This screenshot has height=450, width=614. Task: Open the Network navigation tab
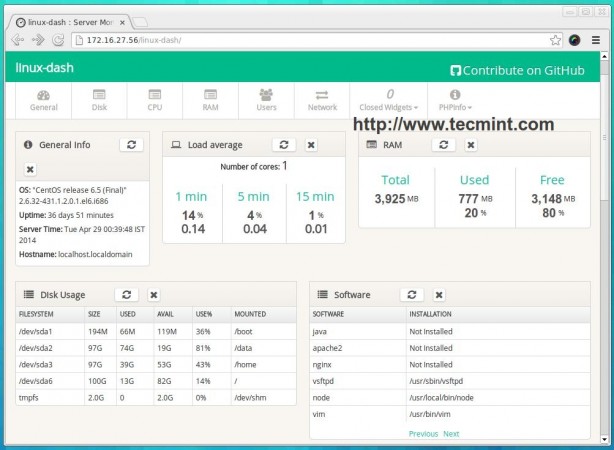pyautogui.click(x=322, y=100)
